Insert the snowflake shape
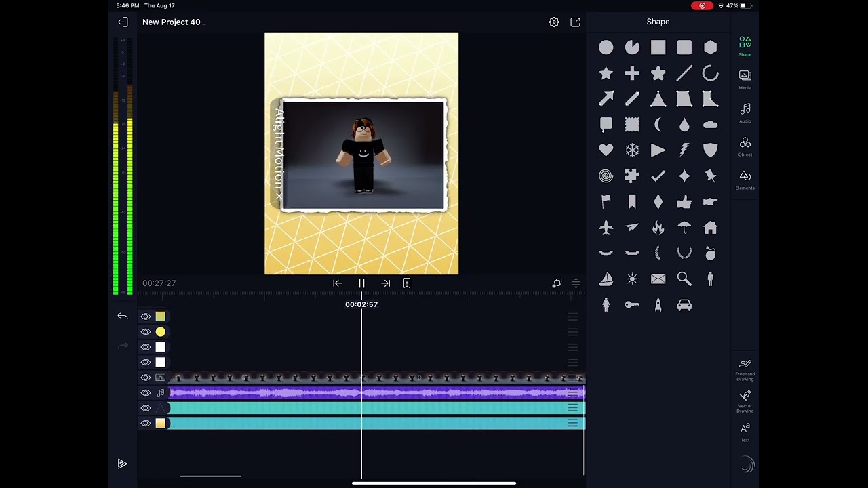 tap(632, 150)
